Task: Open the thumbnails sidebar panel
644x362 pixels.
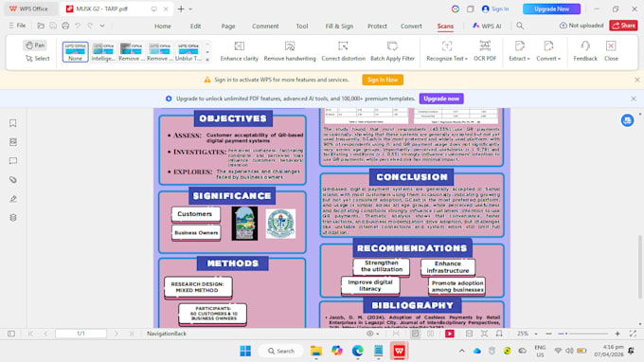Action: pos(13,142)
